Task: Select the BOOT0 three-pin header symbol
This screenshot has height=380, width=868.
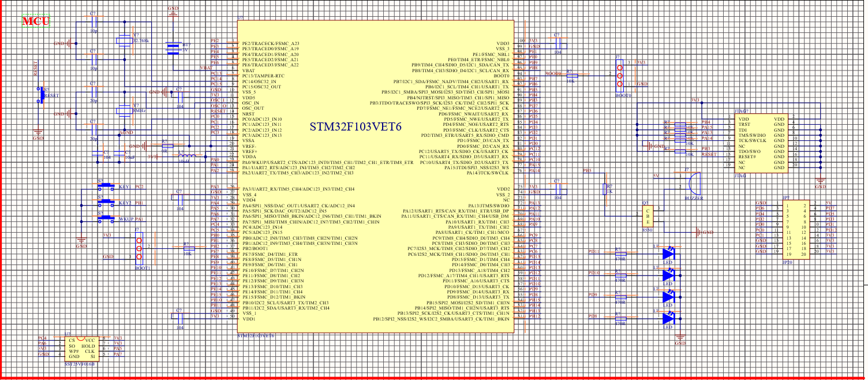Action: [621, 75]
